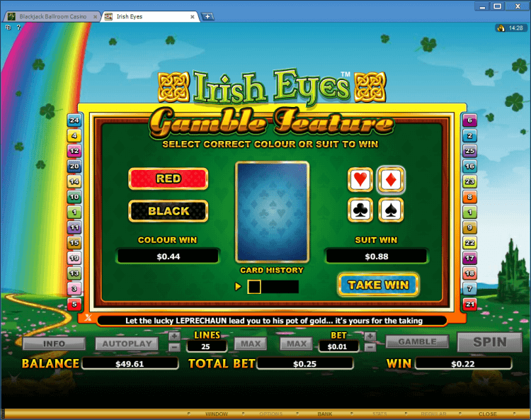This screenshot has width=531, height=420.
Task: Click payline marker 16
Action: click(469, 166)
